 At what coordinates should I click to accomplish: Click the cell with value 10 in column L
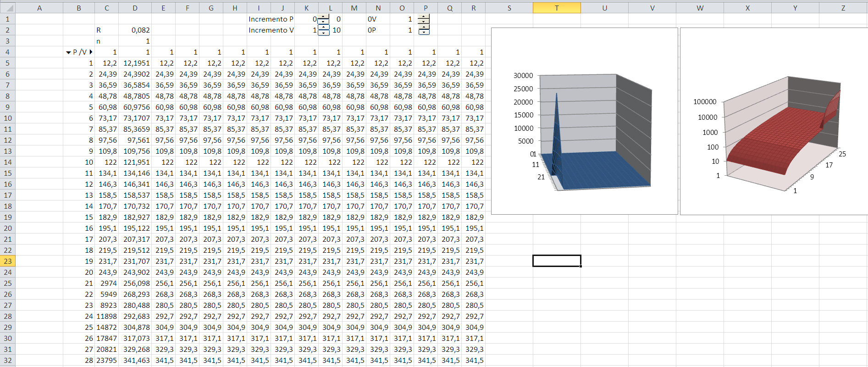point(336,30)
